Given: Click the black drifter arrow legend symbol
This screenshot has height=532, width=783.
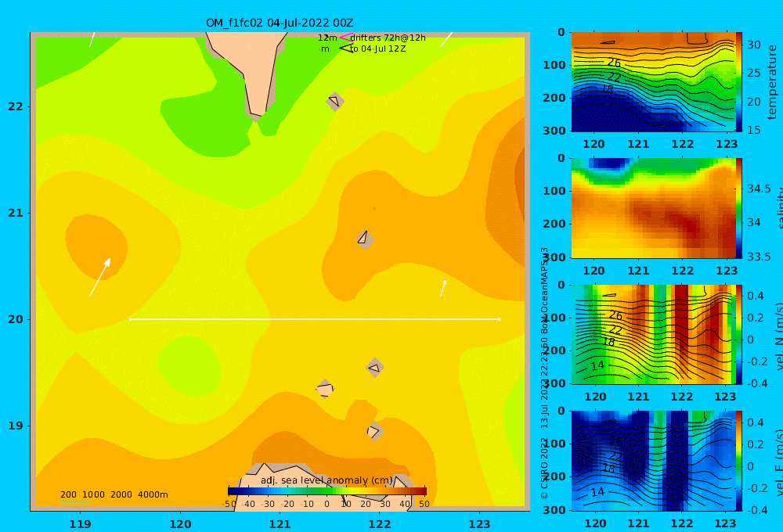Looking at the screenshot, I should [x=345, y=49].
